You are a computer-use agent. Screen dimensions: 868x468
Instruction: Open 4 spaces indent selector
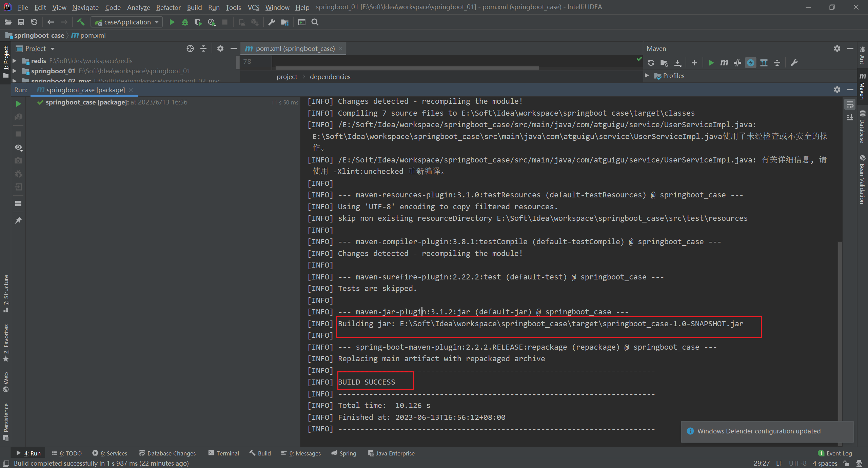[825, 463]
